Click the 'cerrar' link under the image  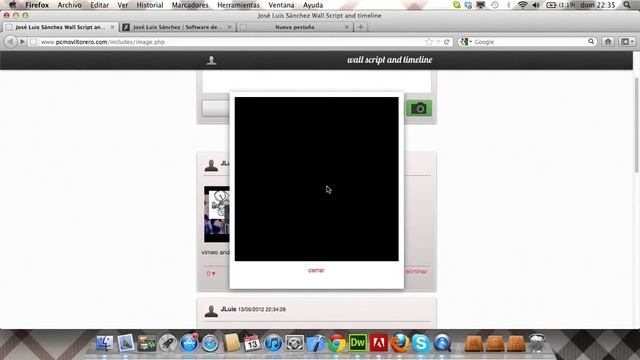(316, 270)
